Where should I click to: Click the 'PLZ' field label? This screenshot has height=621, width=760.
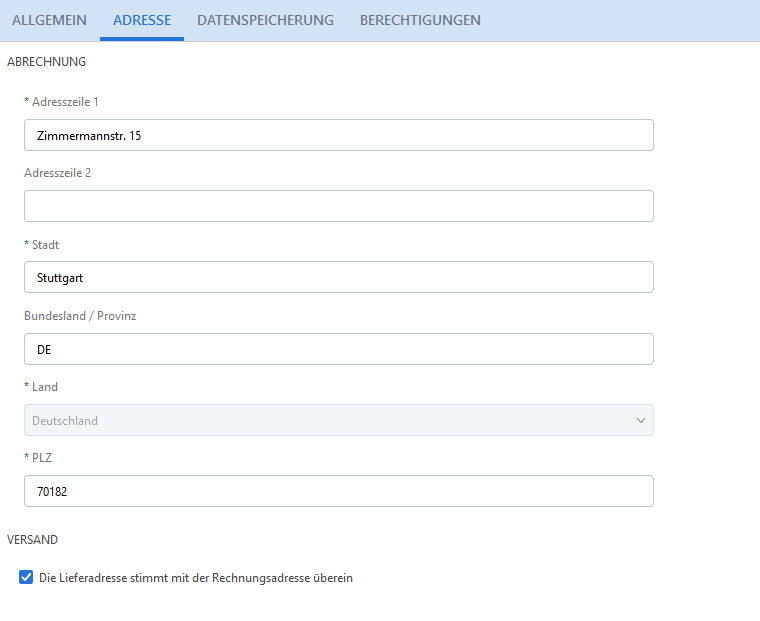[x=42, y=457]
